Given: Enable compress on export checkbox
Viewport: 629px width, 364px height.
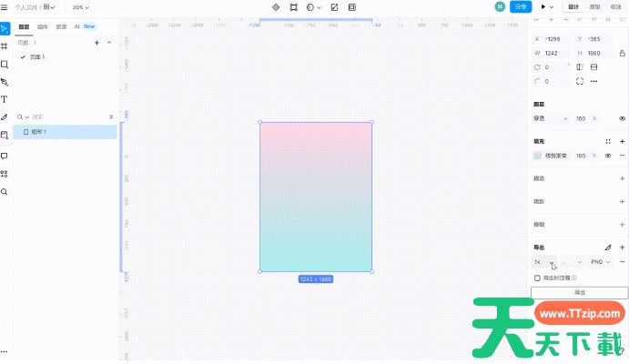Looking at the screenshot, I should coord(537,278).
